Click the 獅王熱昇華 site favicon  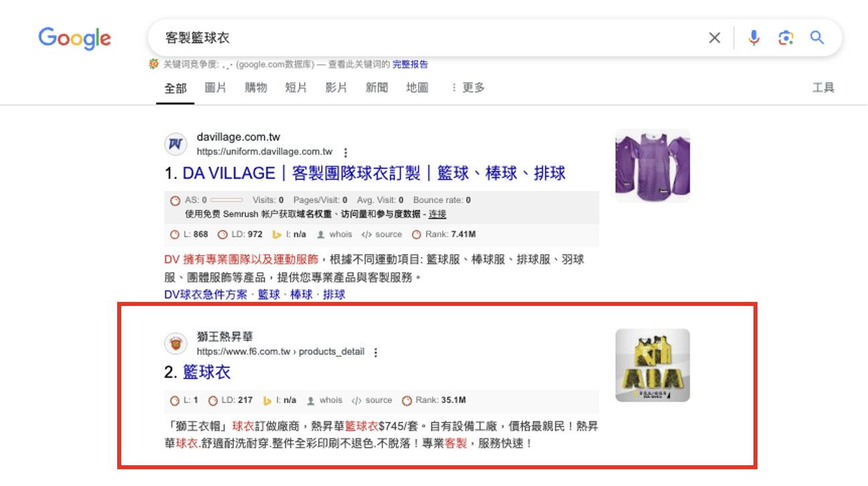tap(175, 344)
